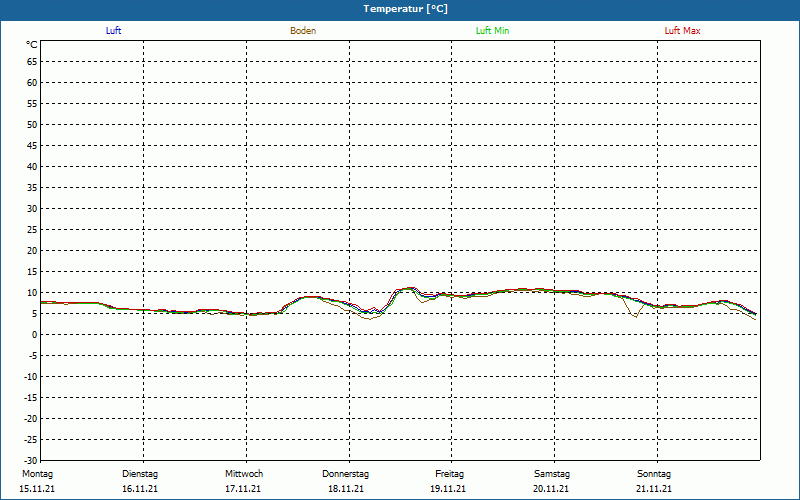The width and height of the screenshot is (800, 500).
Task: Click the Donnerstag day label
Action: point(345,474)
